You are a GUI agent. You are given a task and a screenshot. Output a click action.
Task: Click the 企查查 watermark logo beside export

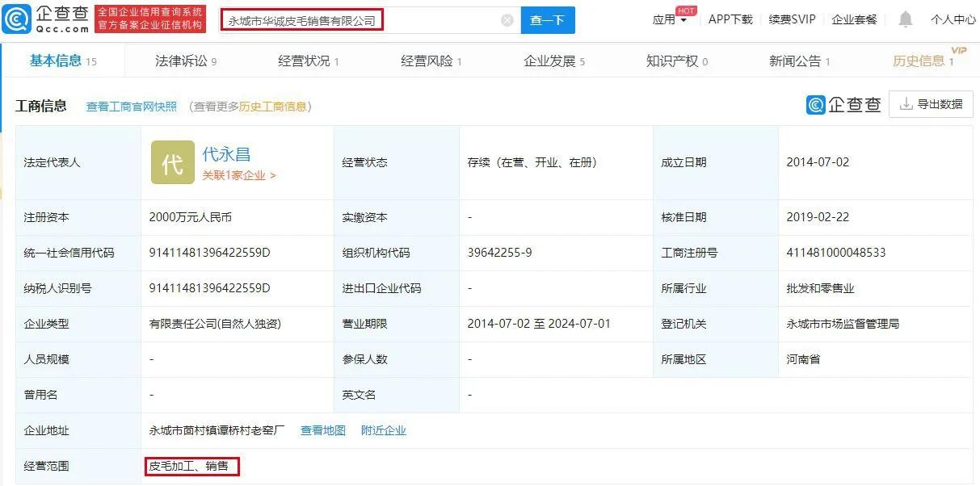(843, 104)
